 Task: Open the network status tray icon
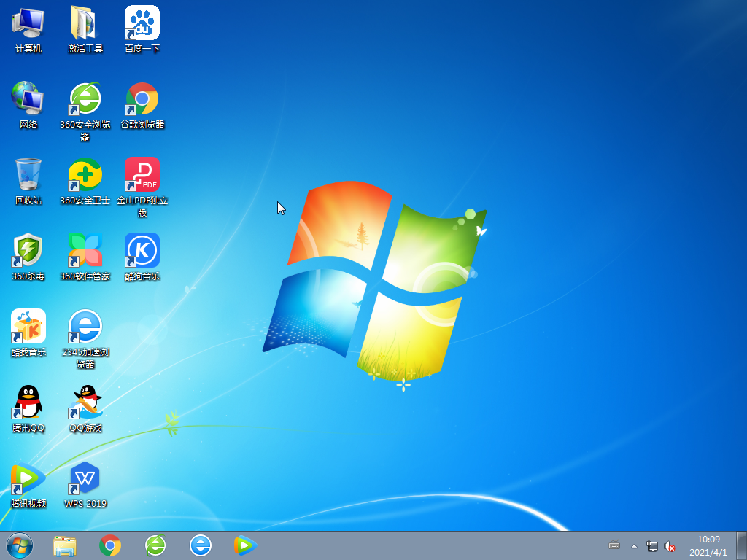coord(651,545)
